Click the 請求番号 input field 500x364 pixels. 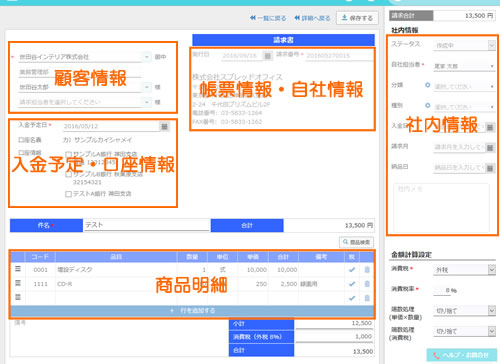tap(339, 56)
